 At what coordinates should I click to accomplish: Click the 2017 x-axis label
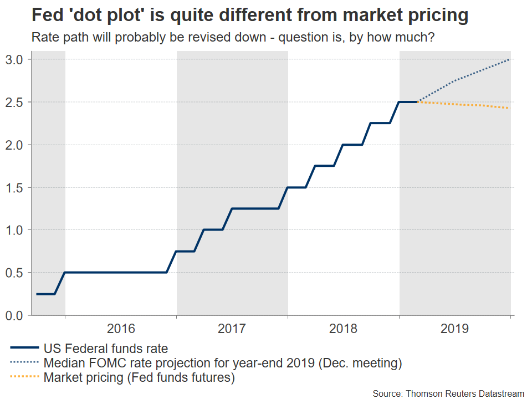pyautogui.click(x=232, y=329)
